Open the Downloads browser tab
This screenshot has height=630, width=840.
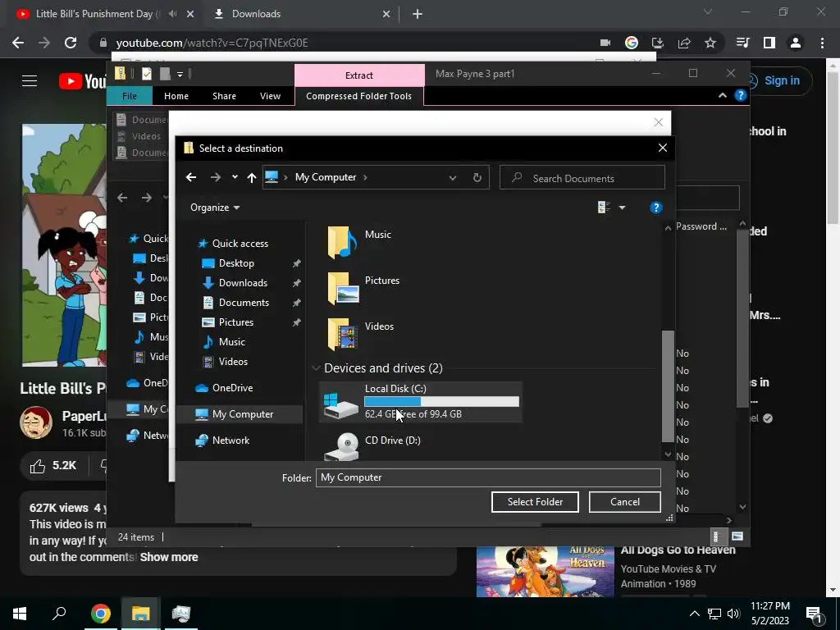coord(302,14)
